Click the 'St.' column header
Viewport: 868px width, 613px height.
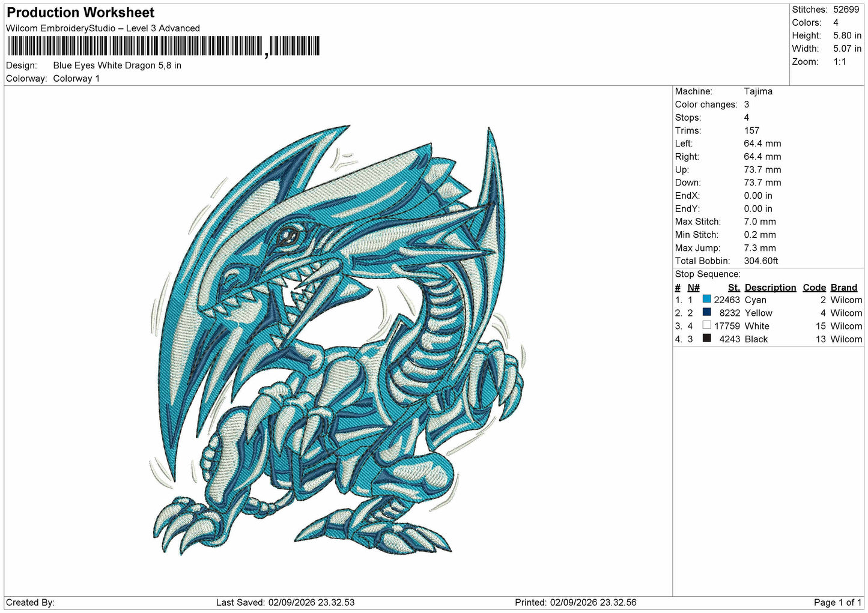click(733, 288)
